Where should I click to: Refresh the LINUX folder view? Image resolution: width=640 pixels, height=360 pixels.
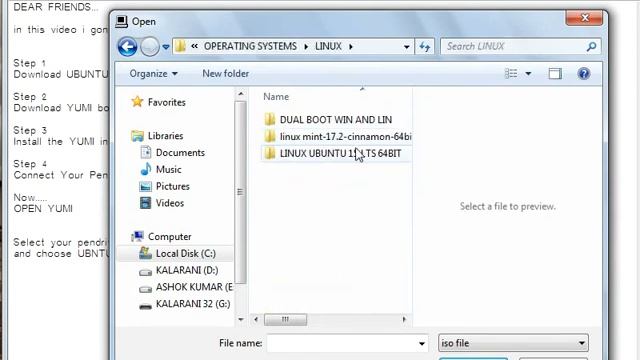pos(424,47)
